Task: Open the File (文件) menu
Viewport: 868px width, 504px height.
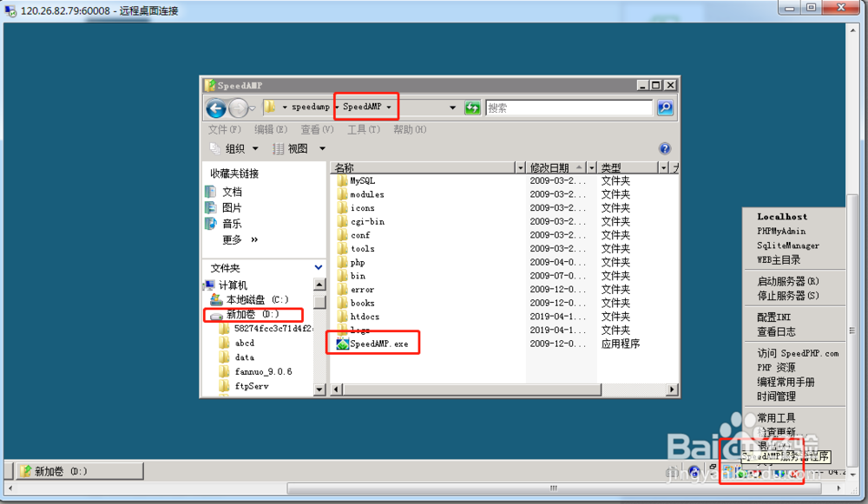Action: (224, 129)
